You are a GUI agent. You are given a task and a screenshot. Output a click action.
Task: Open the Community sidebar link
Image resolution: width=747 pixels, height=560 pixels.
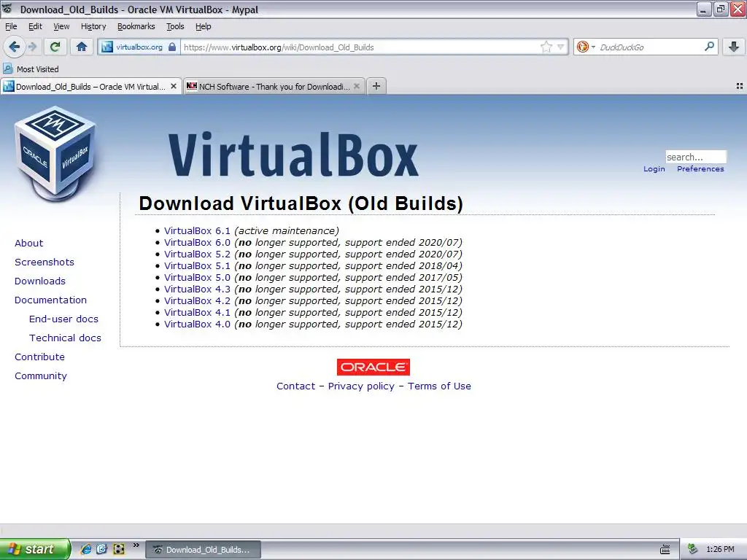click(41, 376)
